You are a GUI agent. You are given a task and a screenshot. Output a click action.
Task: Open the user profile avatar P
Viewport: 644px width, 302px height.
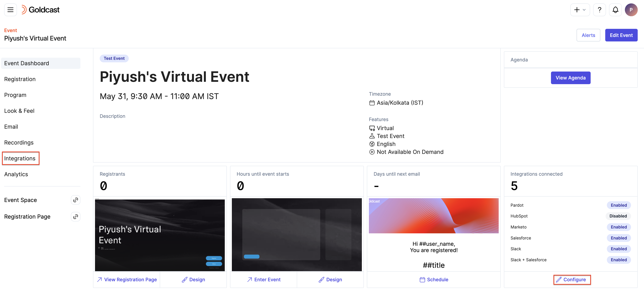[x=631, y=10]
